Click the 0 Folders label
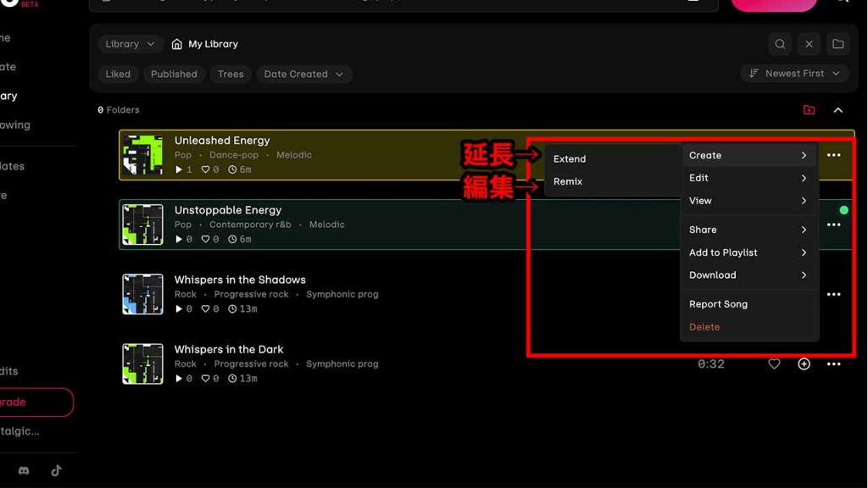 tap(119, 110)
